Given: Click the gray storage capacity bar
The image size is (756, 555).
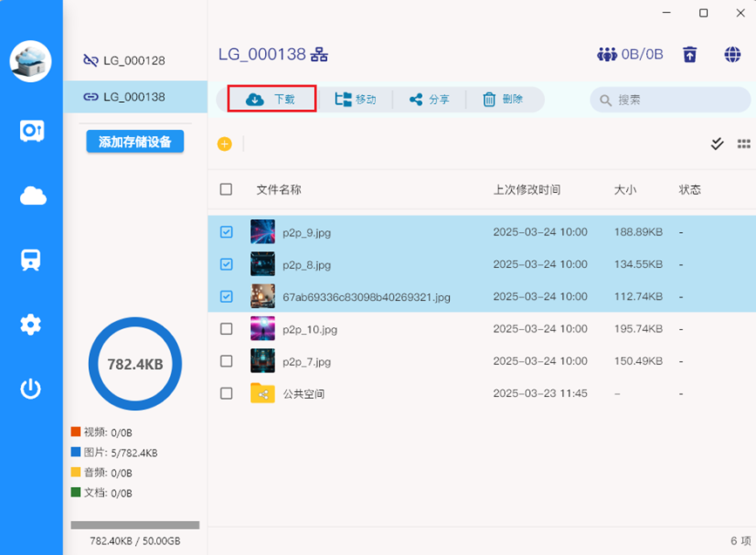Looking at the screenshot, I should coord(135,525).
